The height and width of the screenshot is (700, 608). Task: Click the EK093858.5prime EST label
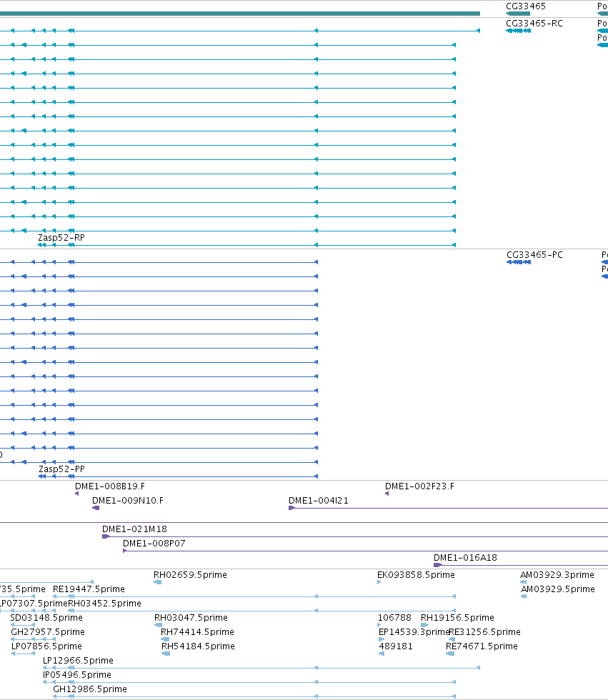pos(416,574)
